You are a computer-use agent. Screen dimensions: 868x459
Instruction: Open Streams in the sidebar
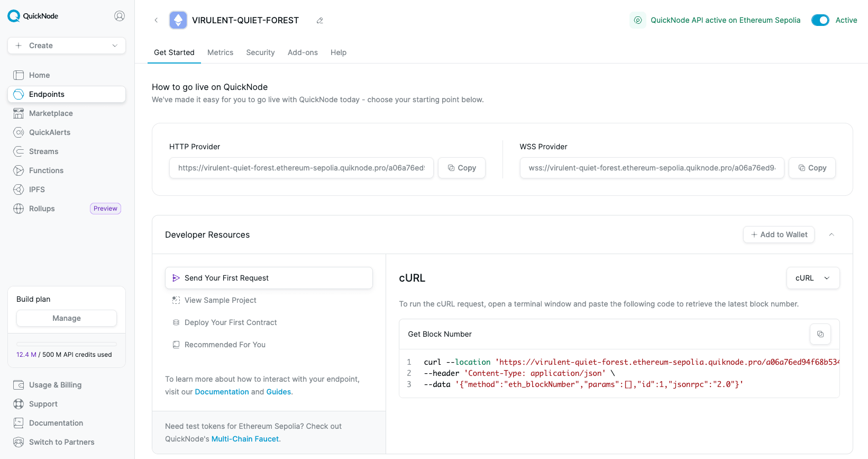pos(67,151)
